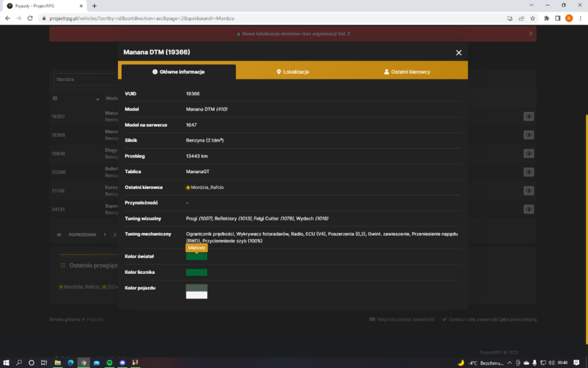The width and height of the screenshot is (588, 368).
Task: Bookmark this page with the star icon
Action: point(533,18)
